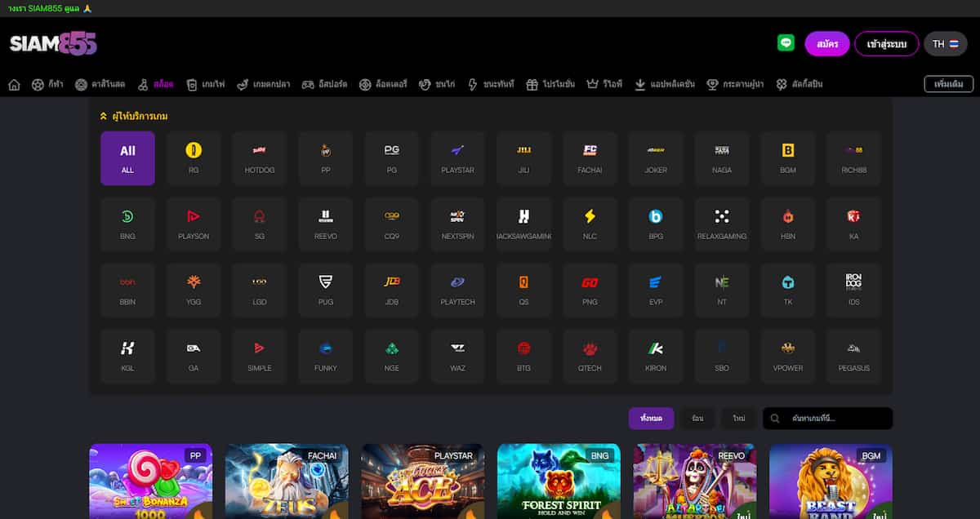Open the อีสปอร์ต esports link

point(324,84)
